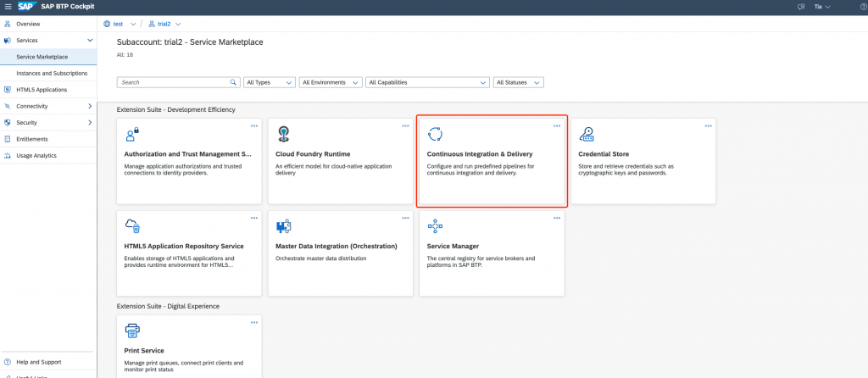Open Authorization and Trust Management tile
This screenshot has width=868, height=378.
(x=189, y=161)
